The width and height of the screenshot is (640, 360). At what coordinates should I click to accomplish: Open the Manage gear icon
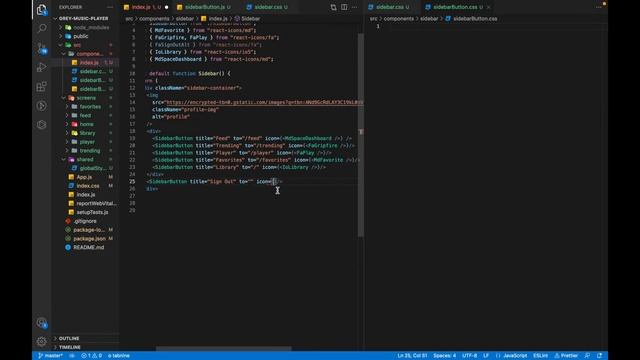(x=42, y=341)
